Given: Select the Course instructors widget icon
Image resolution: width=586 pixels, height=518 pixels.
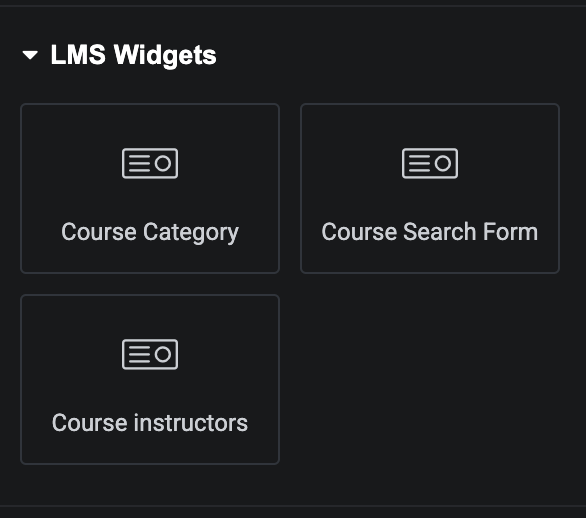Looking at the screenshot, I should 150,354.
